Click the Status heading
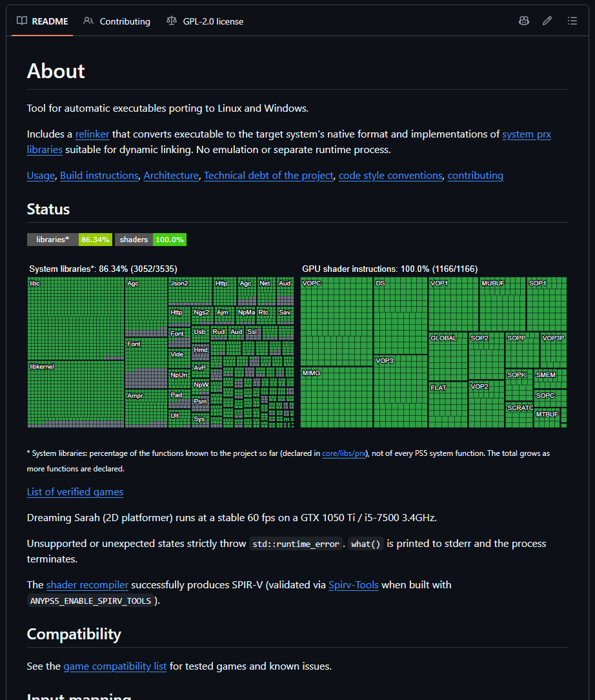The width and height of the screenshot is (595, 700). click(48, 209)
